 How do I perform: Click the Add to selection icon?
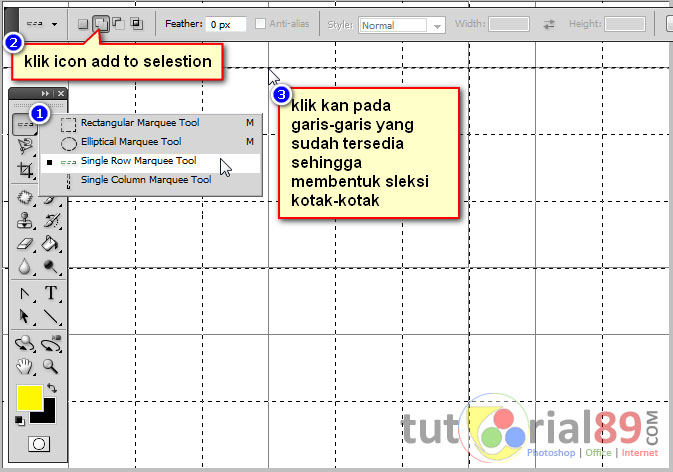101,23
